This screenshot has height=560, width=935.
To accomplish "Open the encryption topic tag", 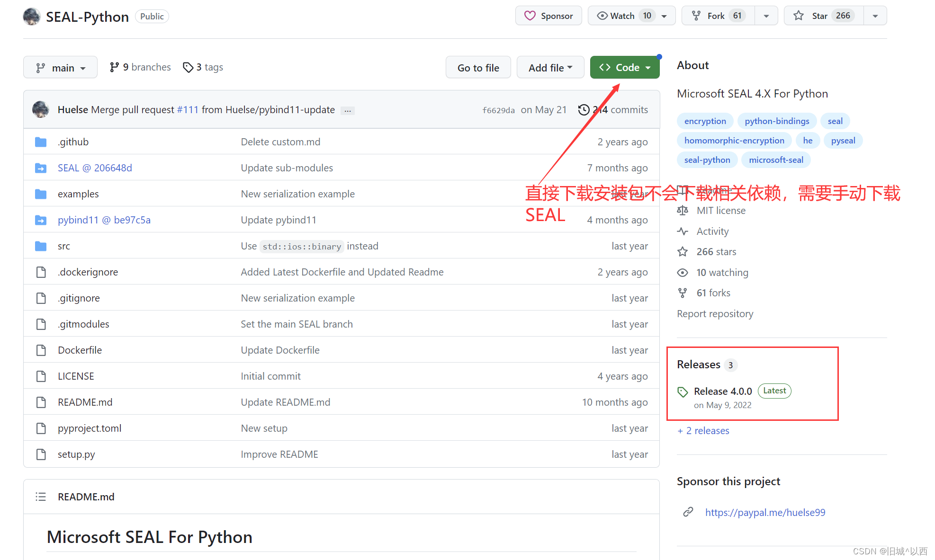I will [x=705, y=121].
